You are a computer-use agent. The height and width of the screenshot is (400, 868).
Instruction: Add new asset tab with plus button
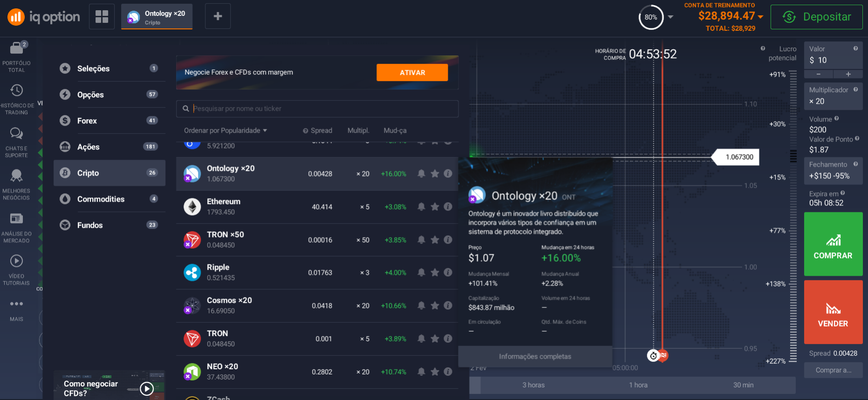tap(218, 17)
